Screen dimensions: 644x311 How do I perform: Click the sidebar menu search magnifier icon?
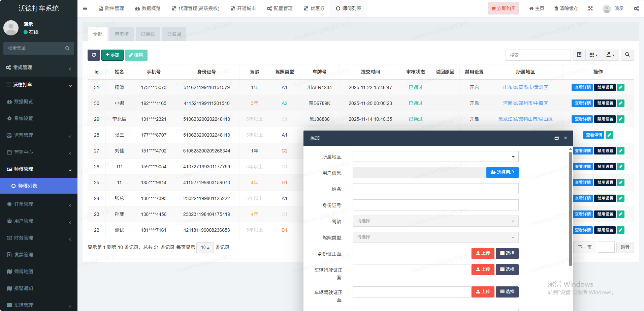67,48
